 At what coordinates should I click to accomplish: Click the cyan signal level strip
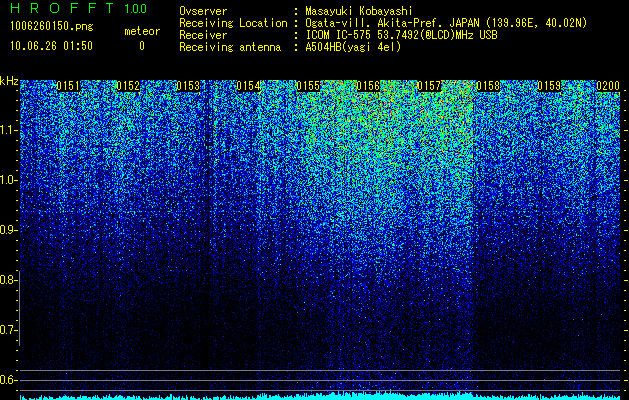[x=320, y=397]
